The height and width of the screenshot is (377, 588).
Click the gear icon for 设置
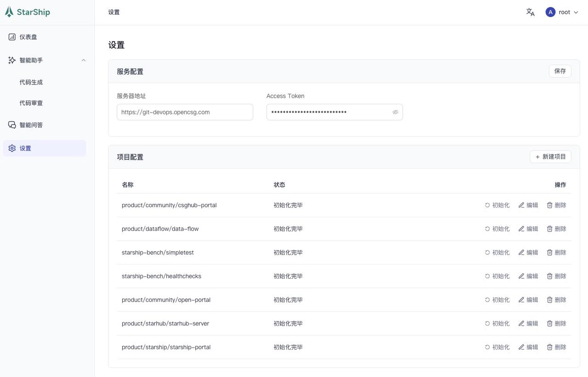12,148
